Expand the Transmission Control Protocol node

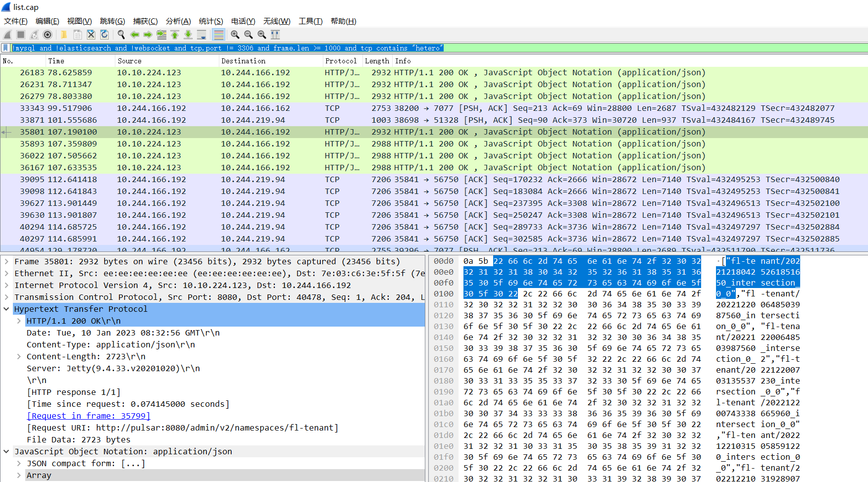point(6,297)
